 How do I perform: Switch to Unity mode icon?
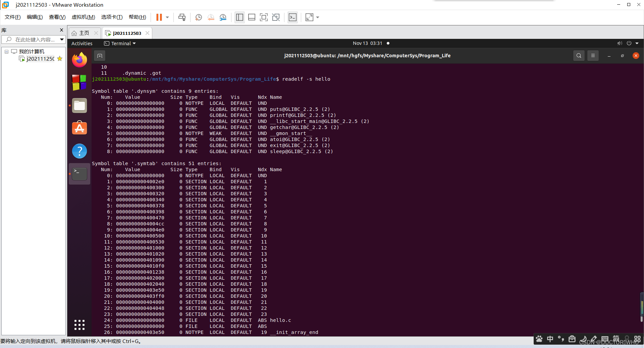click(x=276, y=17)
